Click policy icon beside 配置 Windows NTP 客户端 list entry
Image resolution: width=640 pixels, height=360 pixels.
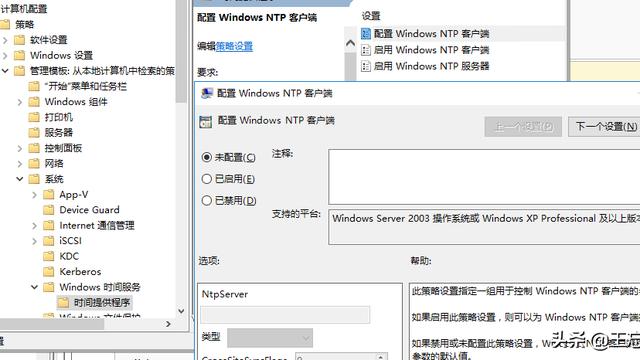[366, 34]
